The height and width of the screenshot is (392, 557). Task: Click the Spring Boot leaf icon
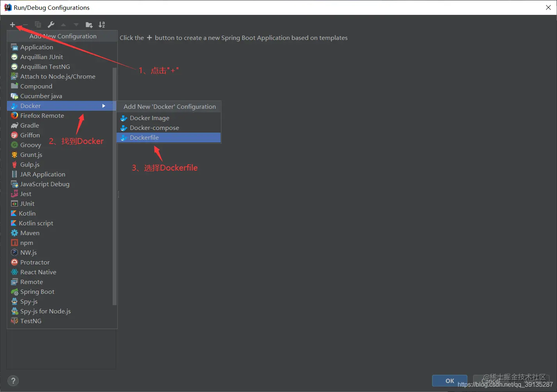pos(14,292)
